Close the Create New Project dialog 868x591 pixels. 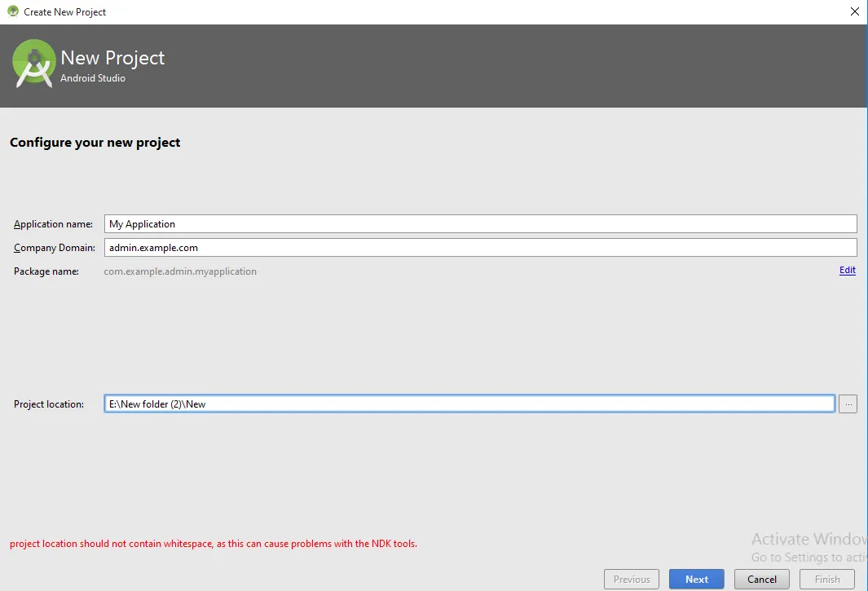click(855, 11)
